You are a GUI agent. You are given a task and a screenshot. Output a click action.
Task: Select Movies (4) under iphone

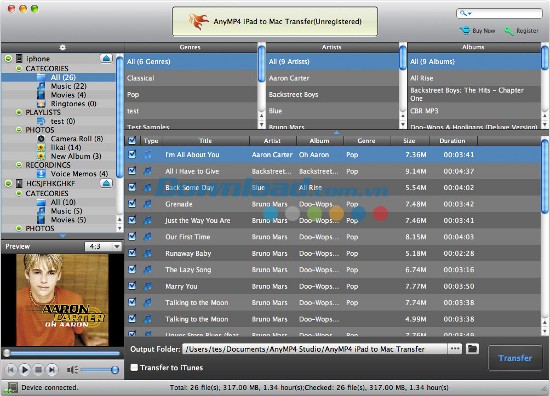coord(68,95)
